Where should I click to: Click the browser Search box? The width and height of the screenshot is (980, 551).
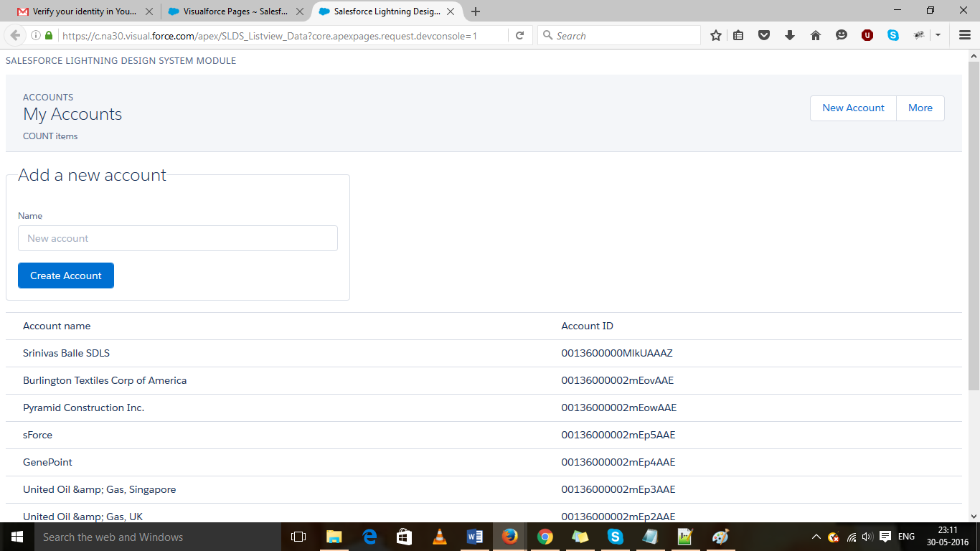[x=619, y=35]
